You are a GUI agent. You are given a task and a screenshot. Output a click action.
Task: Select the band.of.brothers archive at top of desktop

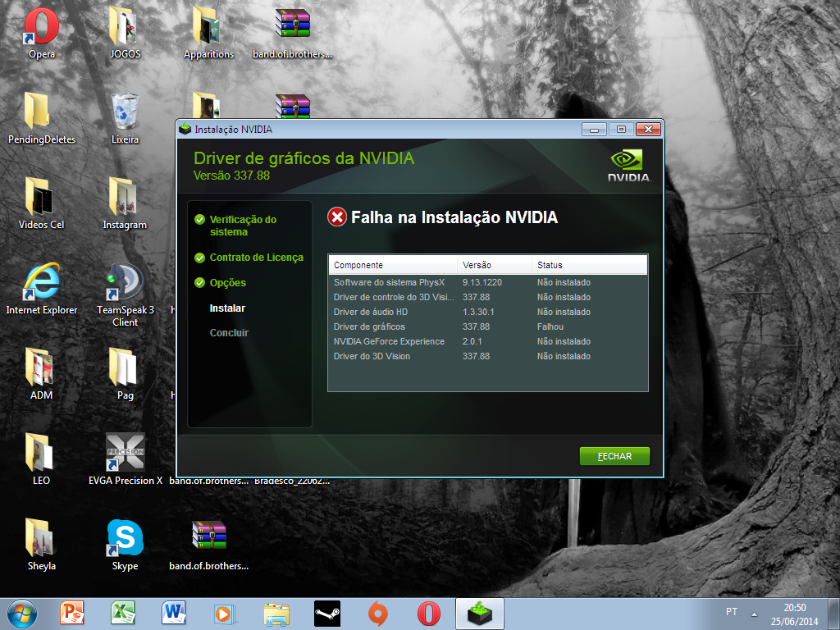[x=292, y=33]
